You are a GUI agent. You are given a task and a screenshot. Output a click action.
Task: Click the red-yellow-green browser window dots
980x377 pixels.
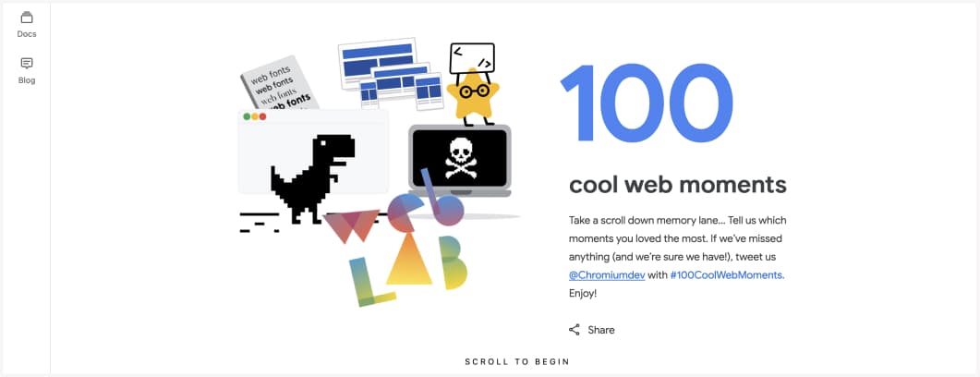[x=254, y=116]
